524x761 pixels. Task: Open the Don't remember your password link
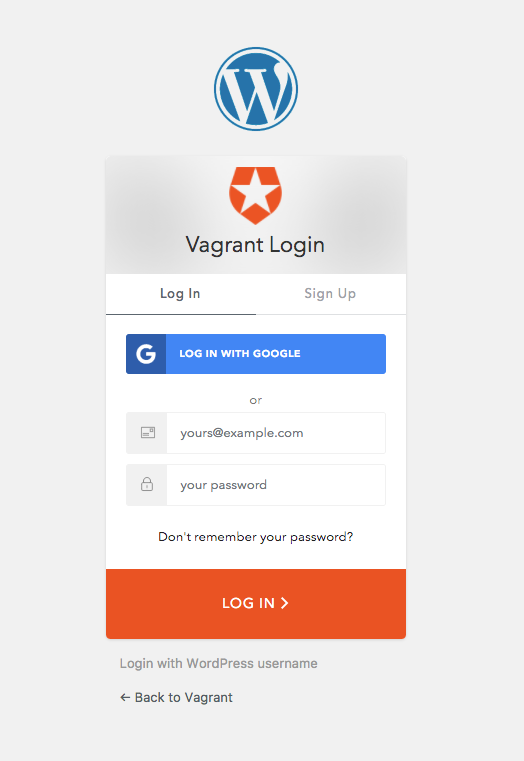pyautogui.click(x=256, y=537)
